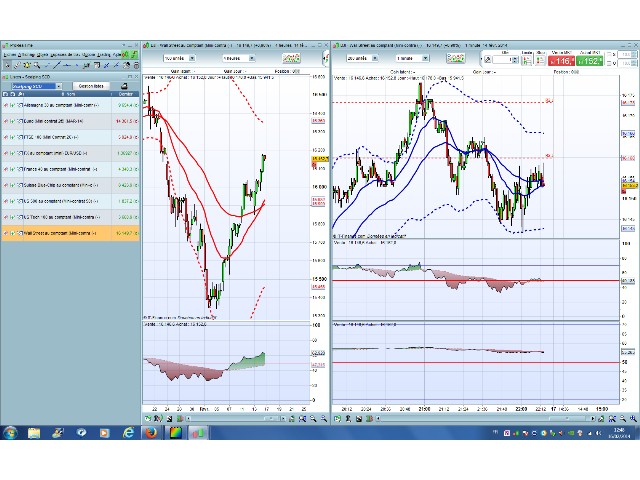Screen dimensions: 640x480
Task: Click the green chart icon at menu bar right
Action: click(x=134, y=55)
